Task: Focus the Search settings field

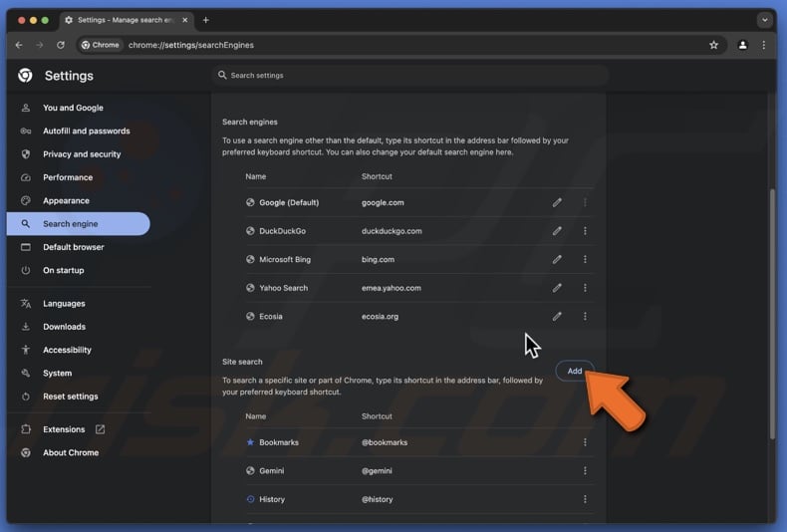Action: pos(408,76)
